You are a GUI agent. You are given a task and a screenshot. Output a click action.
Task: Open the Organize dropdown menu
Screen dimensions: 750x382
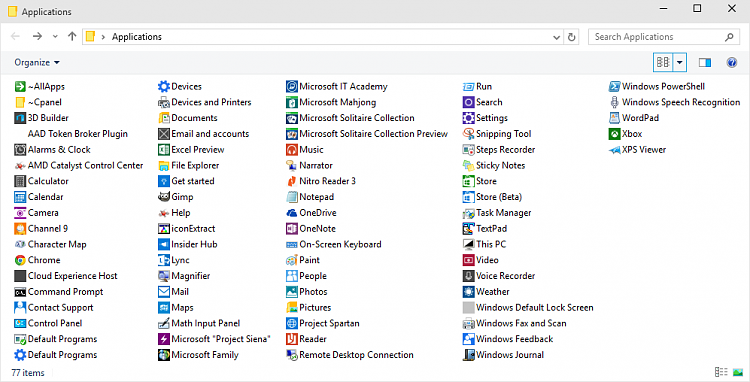click(x=37, y=62)
